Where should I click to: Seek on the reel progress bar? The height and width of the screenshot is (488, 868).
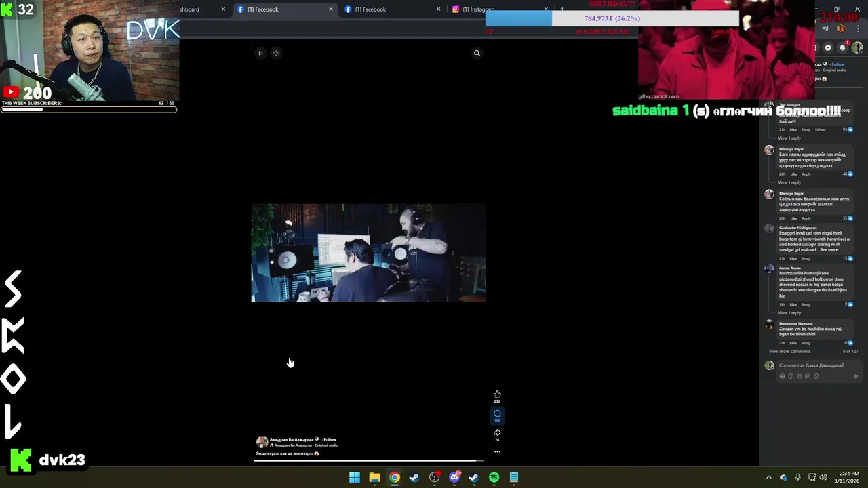pyautogui.click(x=368, y=461)
